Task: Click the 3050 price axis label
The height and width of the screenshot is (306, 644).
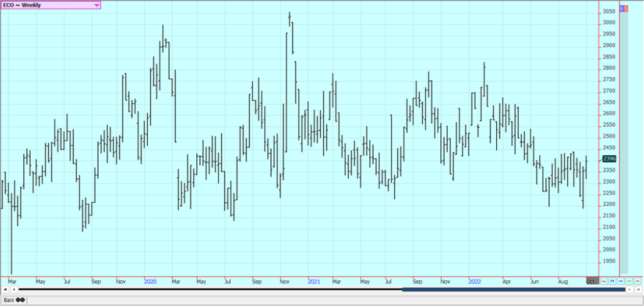Action: pyautogui.click(x=609, y=11)
